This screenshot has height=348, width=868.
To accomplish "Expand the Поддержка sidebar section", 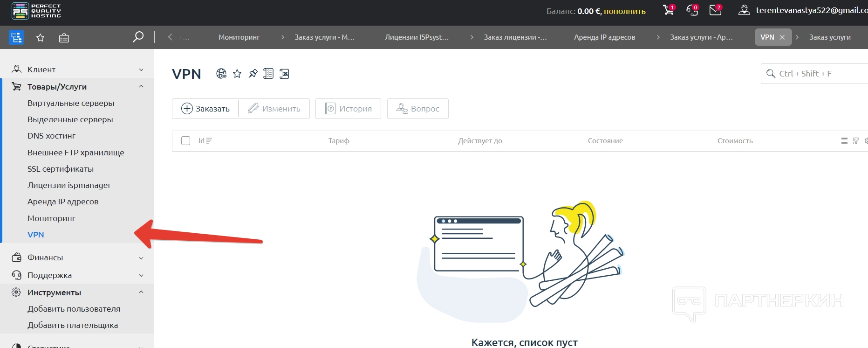I will 77,275.
